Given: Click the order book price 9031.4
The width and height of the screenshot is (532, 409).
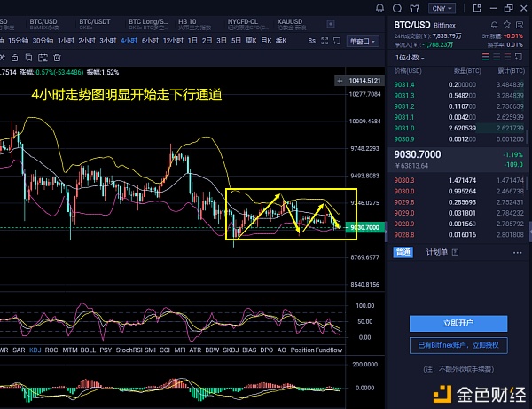Looking at the screenshot, I should (x=404, y=84).
